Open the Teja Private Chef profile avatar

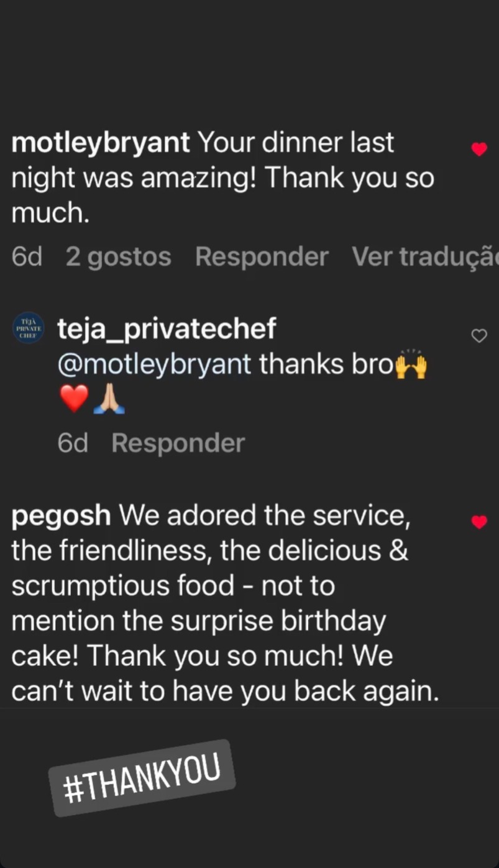[x=28, y=327]
